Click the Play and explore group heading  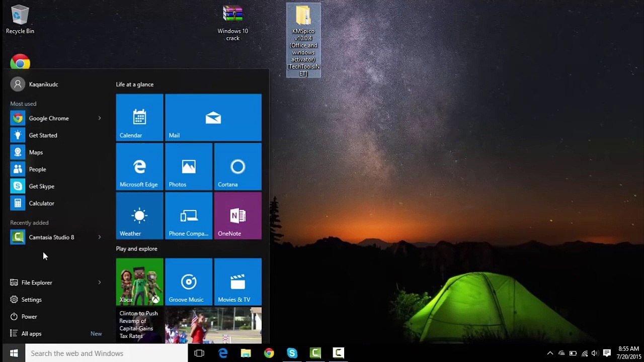(137, 249)
